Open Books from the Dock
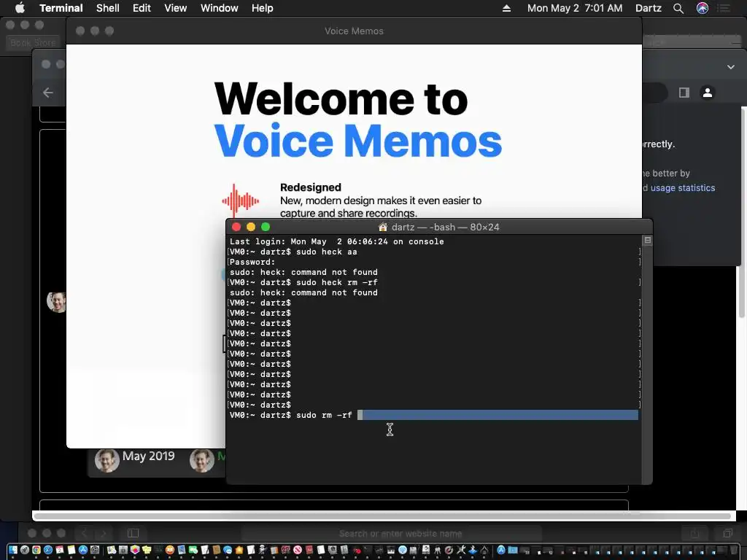 (x=169, y=550)
